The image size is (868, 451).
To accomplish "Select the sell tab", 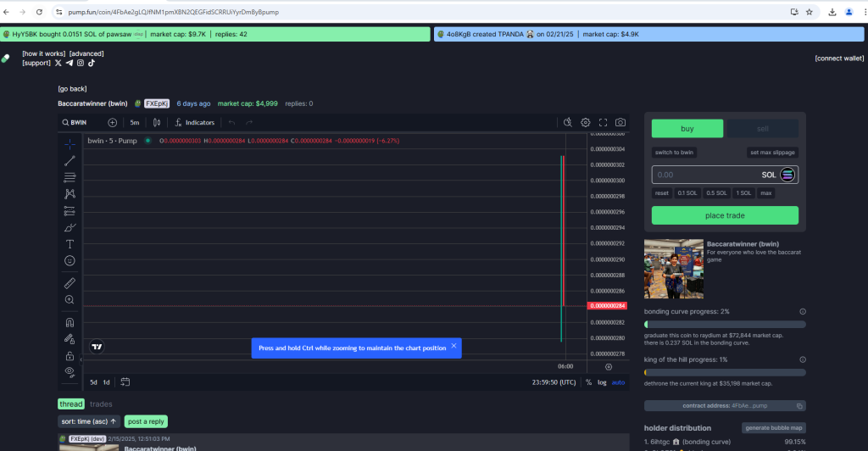I will [x=762, y=128].
